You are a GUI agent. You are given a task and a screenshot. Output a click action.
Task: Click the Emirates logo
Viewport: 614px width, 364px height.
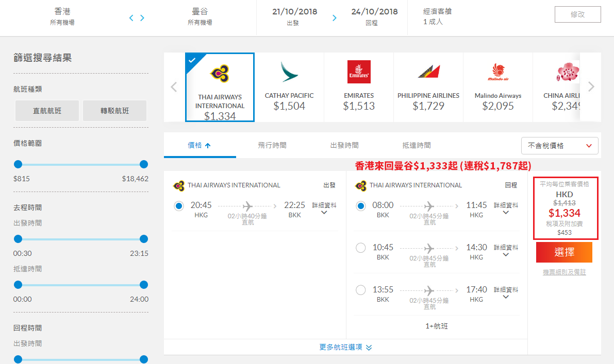click(x=359, y=72)
